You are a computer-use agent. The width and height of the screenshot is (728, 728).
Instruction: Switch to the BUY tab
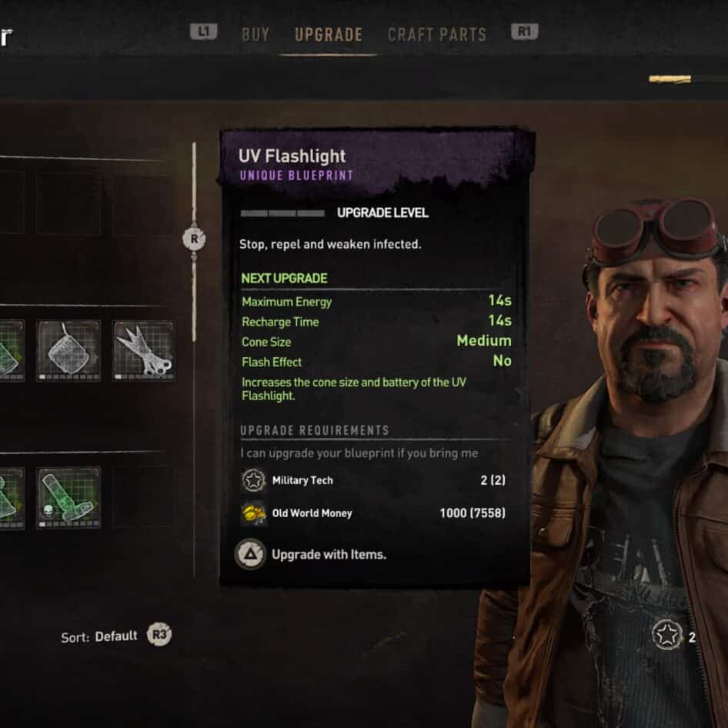[255, 35]
